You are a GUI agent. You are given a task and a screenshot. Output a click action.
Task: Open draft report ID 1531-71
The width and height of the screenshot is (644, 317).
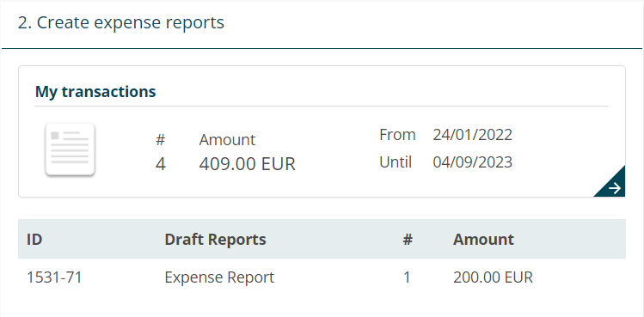54,277
